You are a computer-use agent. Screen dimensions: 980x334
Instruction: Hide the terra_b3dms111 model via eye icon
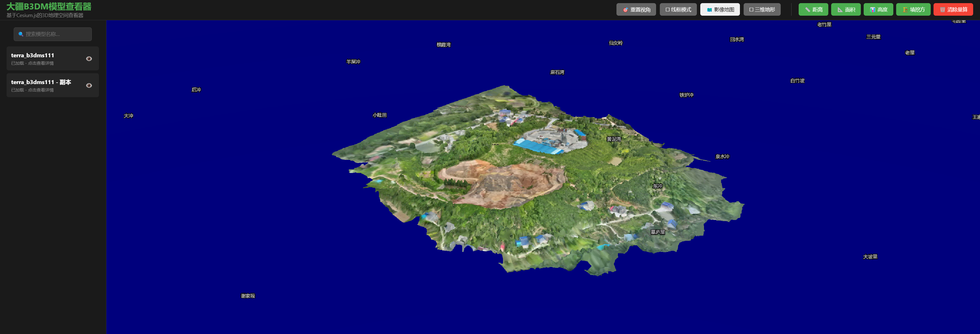89,59
